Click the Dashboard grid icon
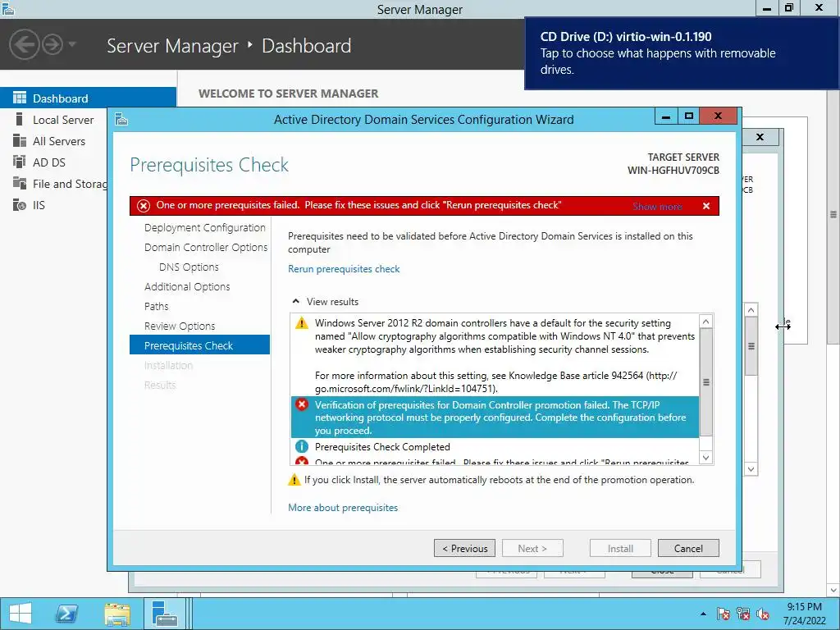Image resolution: width=840 pixels, height=630 pixels. (x=20, y=98)
